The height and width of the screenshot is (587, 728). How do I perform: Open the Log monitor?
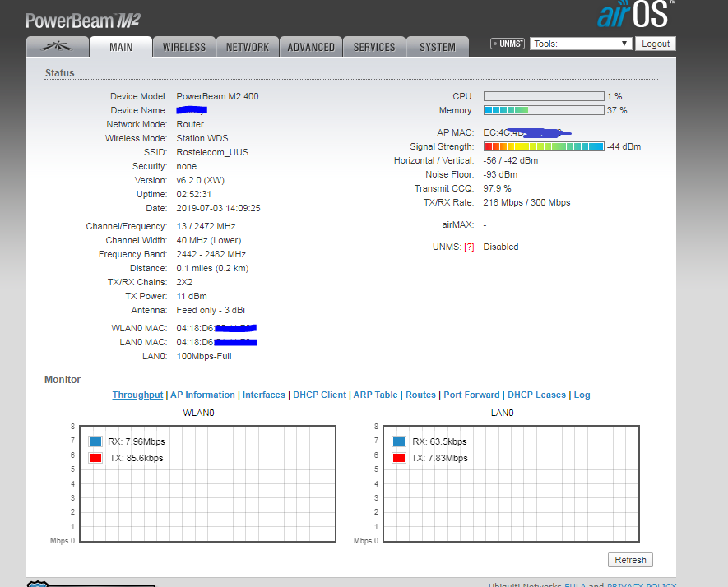point(582,395)
